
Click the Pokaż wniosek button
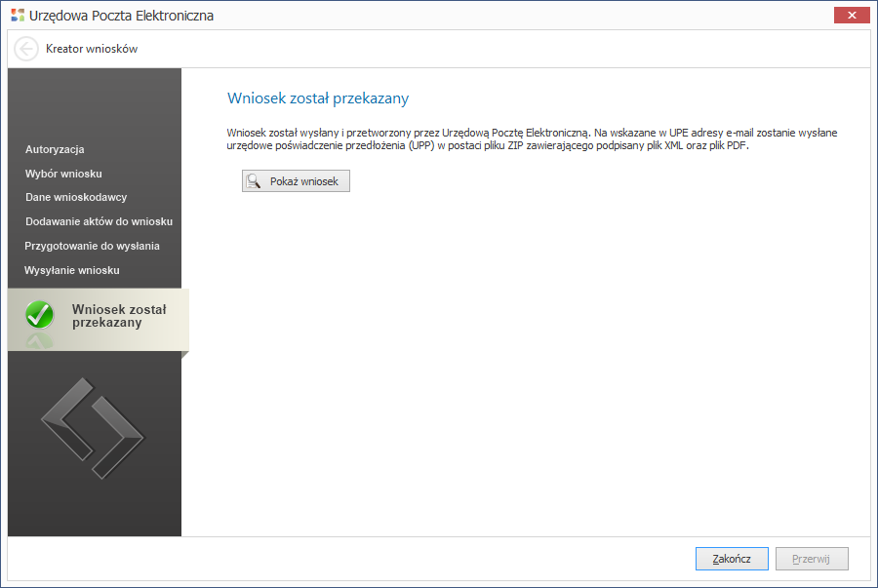click(296, 181)
